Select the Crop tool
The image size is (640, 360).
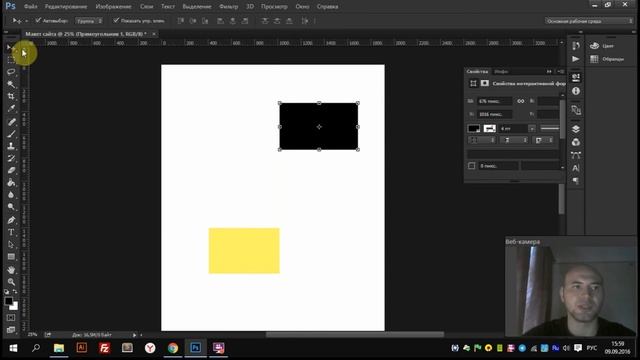tap(11, 96)
